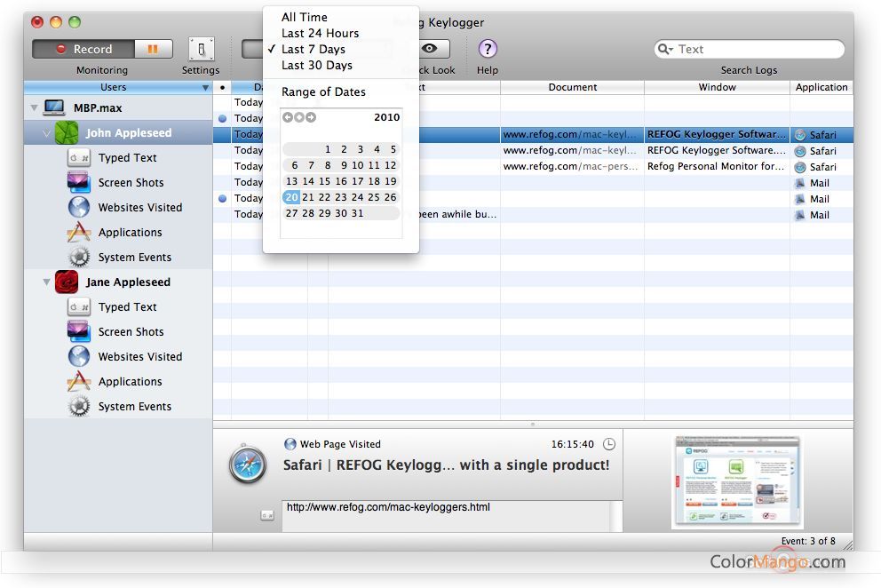The width and height of the screenshot is (881, 588).
Task: Open John's System Events gear icon
Action: [x=79, y=257]
